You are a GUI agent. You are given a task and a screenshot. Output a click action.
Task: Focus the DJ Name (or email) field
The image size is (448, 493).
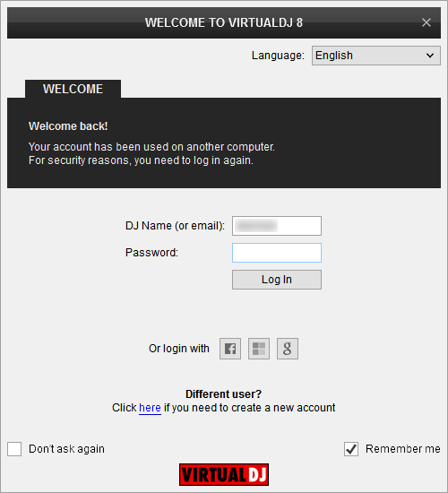[277, 226]
